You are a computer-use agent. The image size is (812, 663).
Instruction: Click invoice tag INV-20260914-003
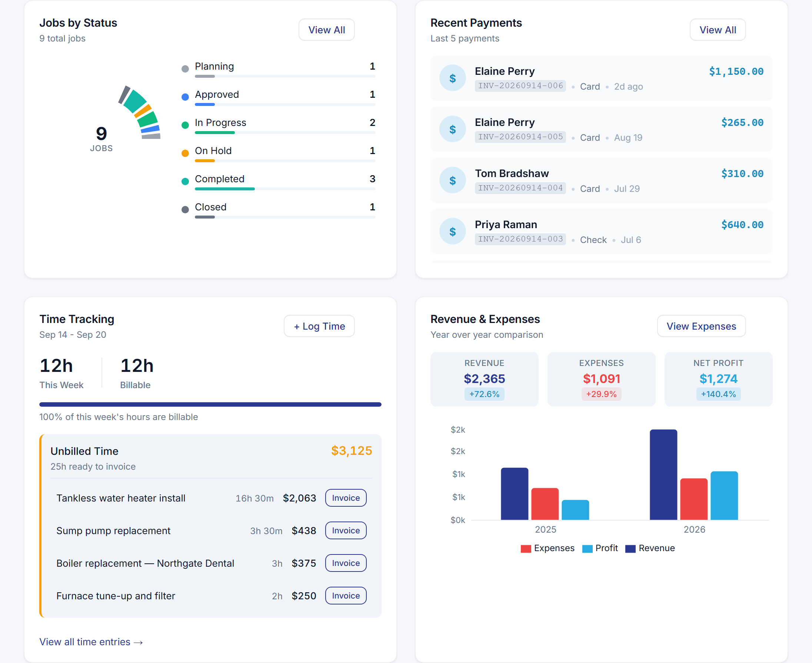tap(520, 239)
